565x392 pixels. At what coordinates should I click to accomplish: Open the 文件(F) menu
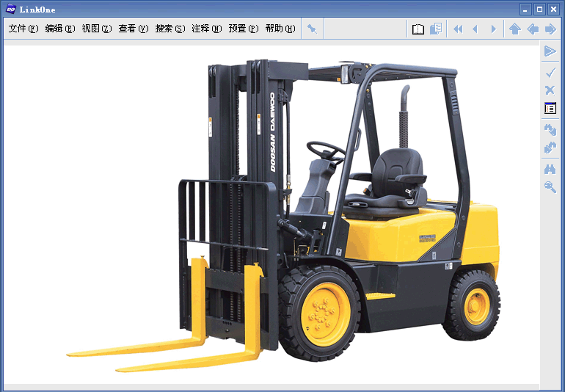click(x=23, y=29)
